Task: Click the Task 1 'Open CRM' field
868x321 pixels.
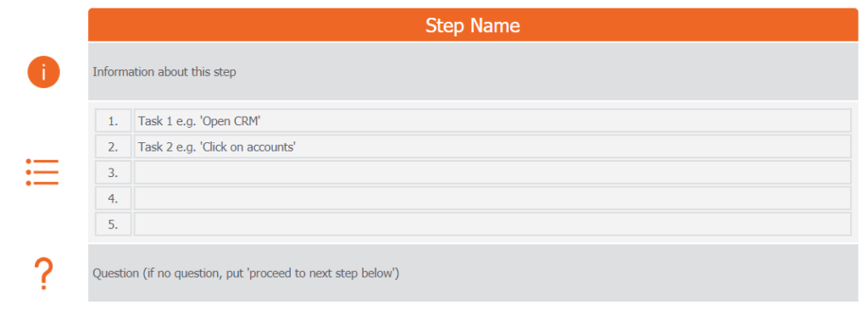Action: tap(492, 120)
